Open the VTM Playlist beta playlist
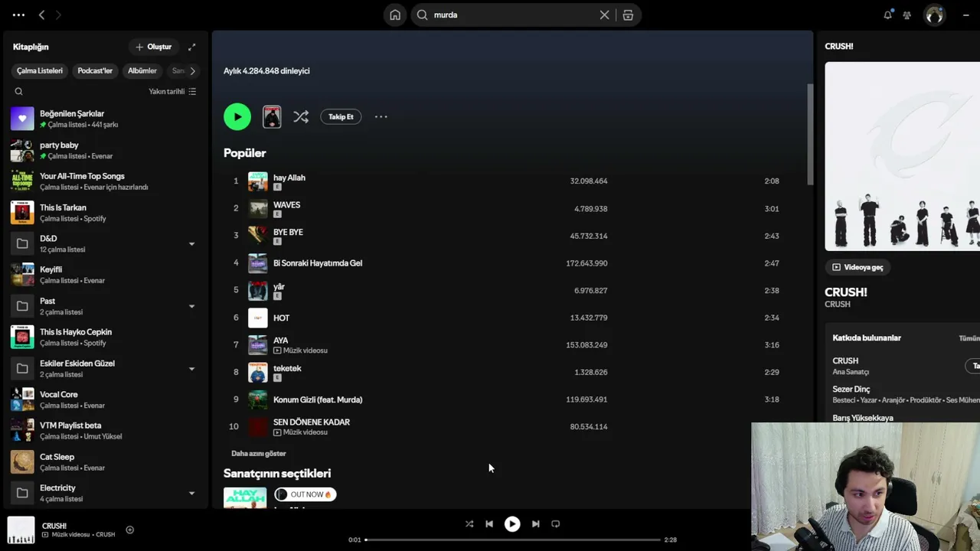 click(106, 431)
